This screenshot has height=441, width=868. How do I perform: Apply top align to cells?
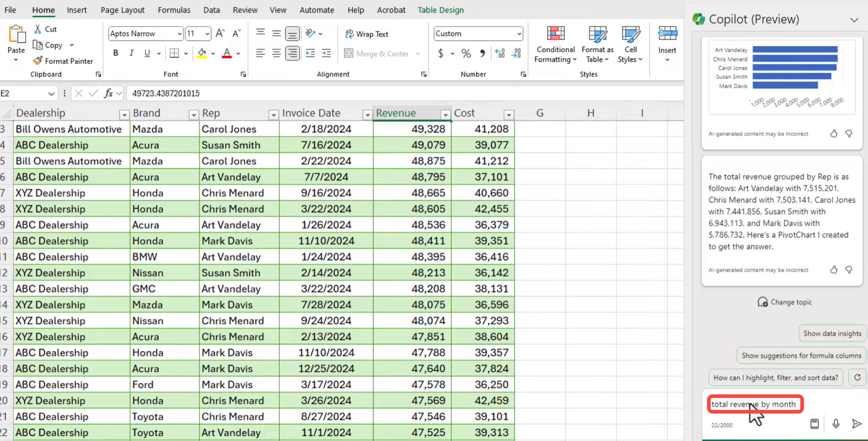click(261, 33)
